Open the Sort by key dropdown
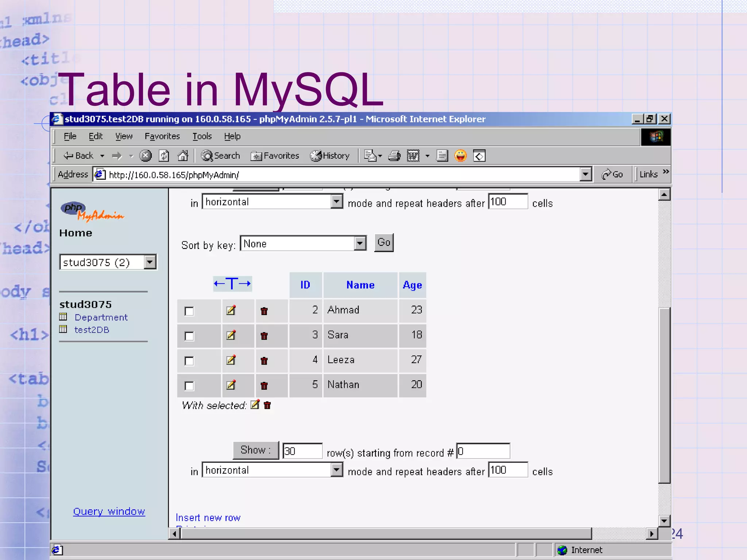This screenshot has height=560, width=747. click(x=303, y=244)
